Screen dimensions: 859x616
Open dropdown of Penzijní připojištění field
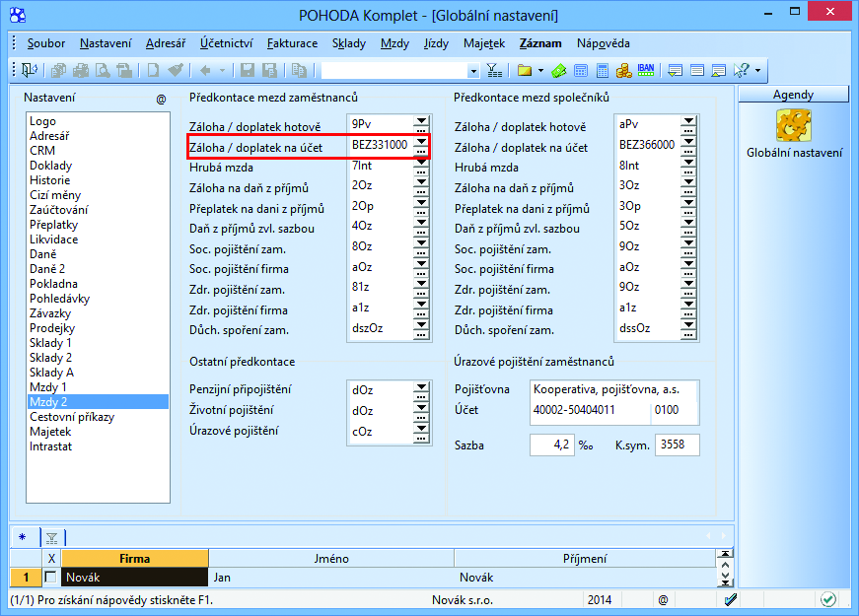point(421,386)
